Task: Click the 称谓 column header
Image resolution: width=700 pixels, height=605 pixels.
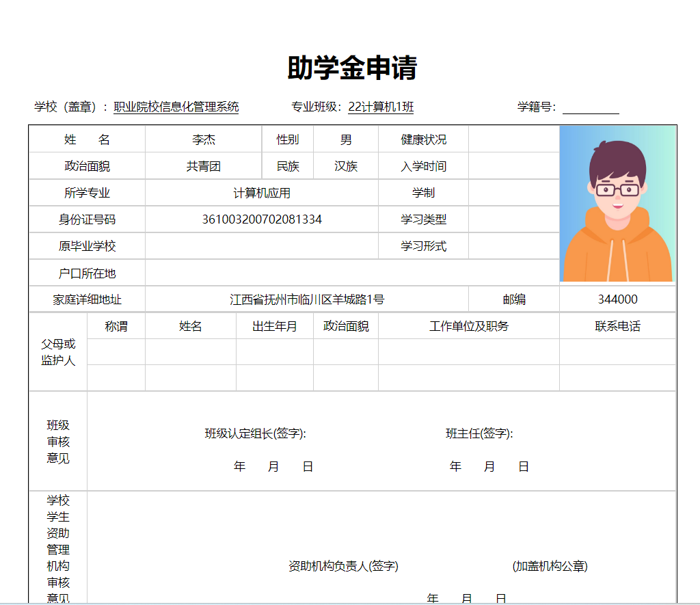Action: pyautogui.click(x=116, y=326)
